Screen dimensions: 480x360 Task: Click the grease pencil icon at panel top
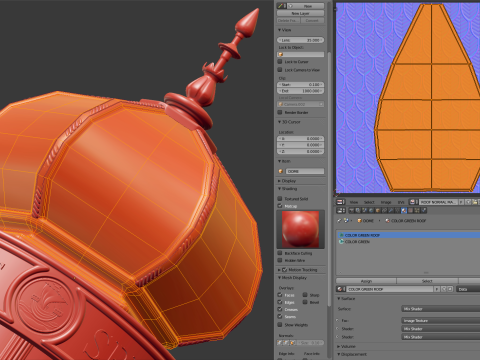coord(281,6)
